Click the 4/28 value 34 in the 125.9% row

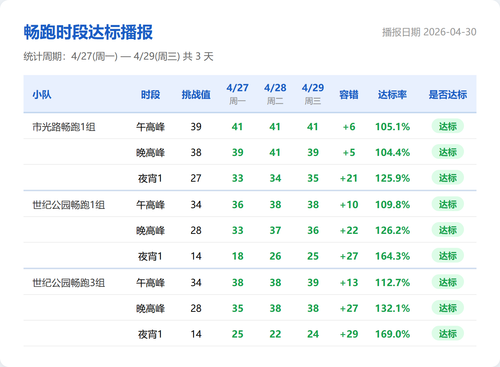click(x=275, y=178)
